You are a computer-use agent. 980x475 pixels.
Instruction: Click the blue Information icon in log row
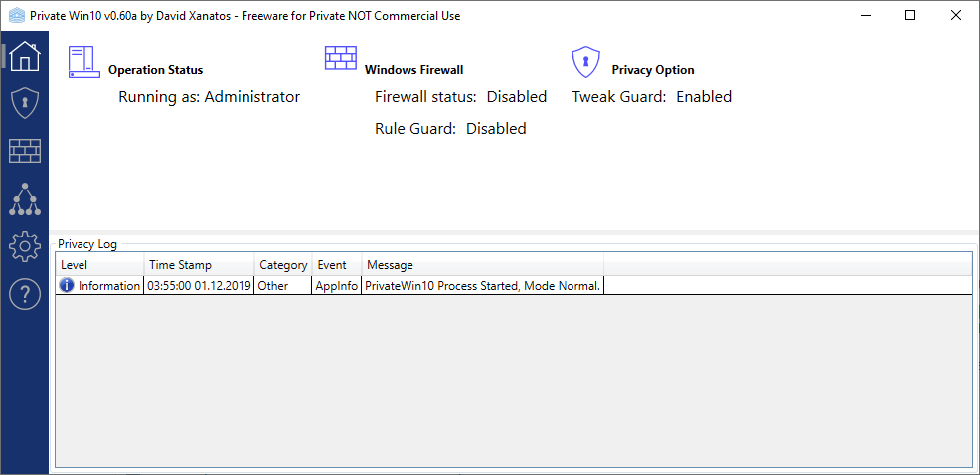pos(67,285)
